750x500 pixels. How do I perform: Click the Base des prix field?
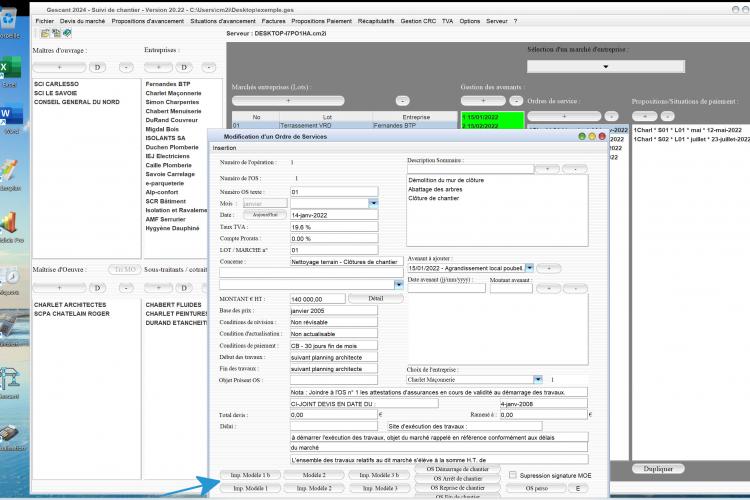[x=334, y=311]
